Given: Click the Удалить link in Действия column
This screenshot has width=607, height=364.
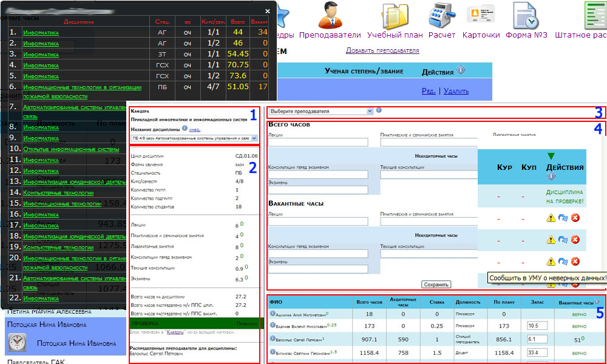Looking at the screenshot, I should pyautogui.click(x=456, y=91).
